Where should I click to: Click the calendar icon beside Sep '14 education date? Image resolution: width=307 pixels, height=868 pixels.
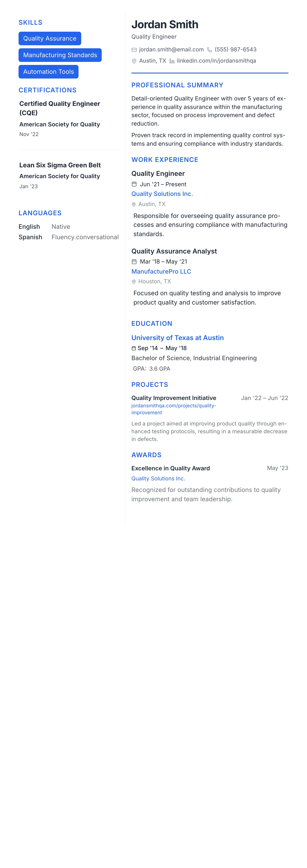tap(134, 348)
